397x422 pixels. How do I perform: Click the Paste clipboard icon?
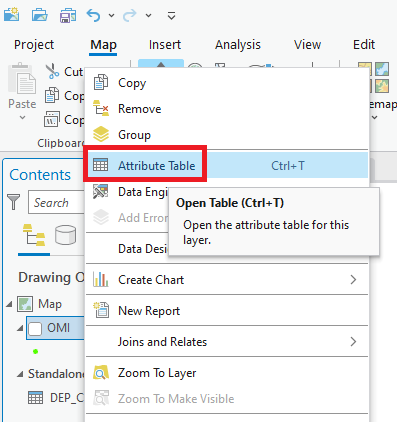pos(22,79)
